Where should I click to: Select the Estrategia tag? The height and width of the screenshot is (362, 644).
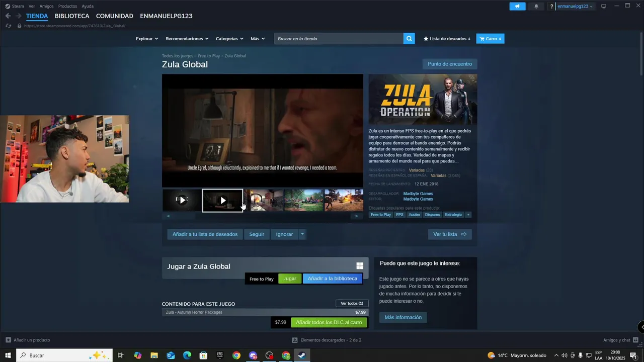tap(453, 215)
